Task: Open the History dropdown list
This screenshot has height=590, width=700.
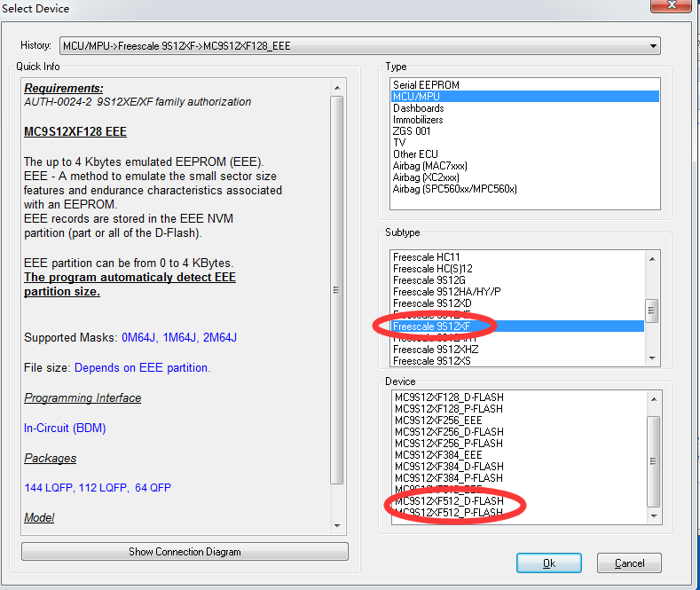Action: coord(653,45)
